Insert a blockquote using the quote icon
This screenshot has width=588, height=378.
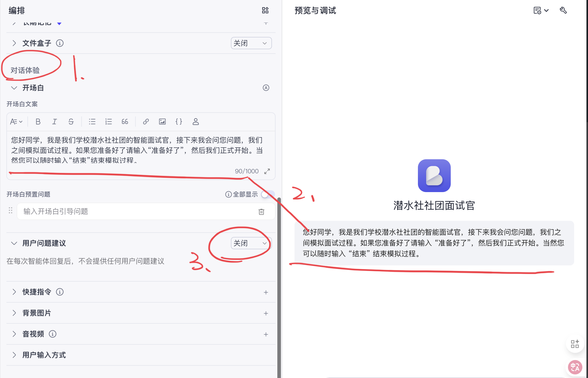click(125, 122)
